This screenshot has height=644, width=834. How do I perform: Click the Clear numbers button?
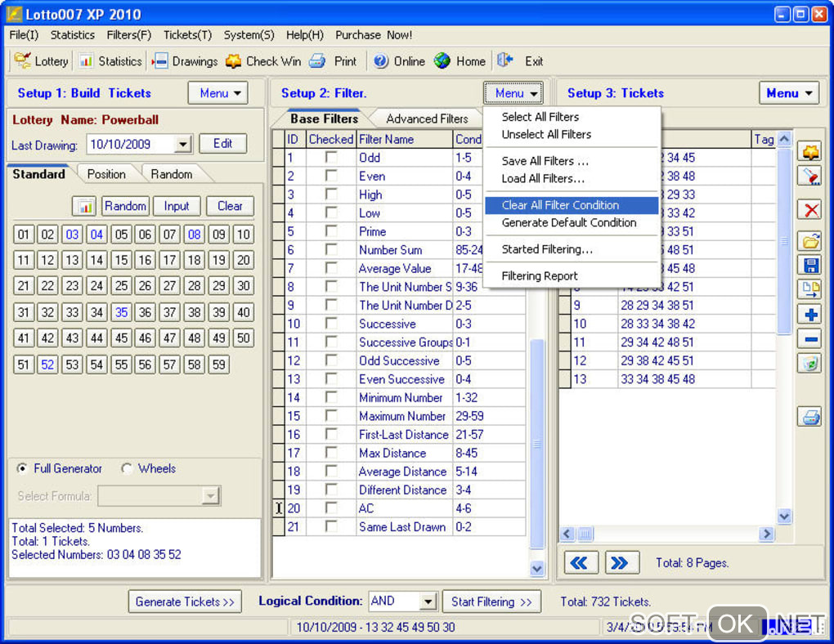230,206
